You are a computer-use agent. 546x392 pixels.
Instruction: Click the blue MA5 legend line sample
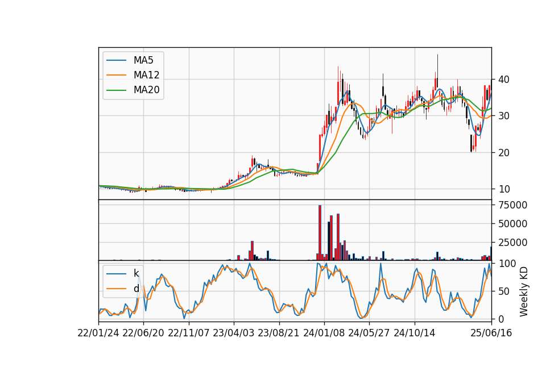tap(116, 60)
